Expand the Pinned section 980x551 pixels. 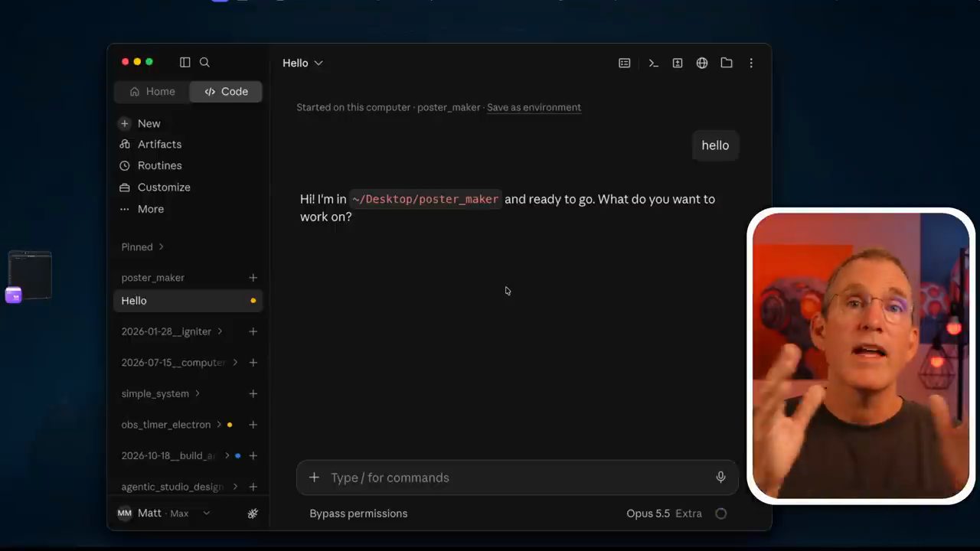point(142,246)
